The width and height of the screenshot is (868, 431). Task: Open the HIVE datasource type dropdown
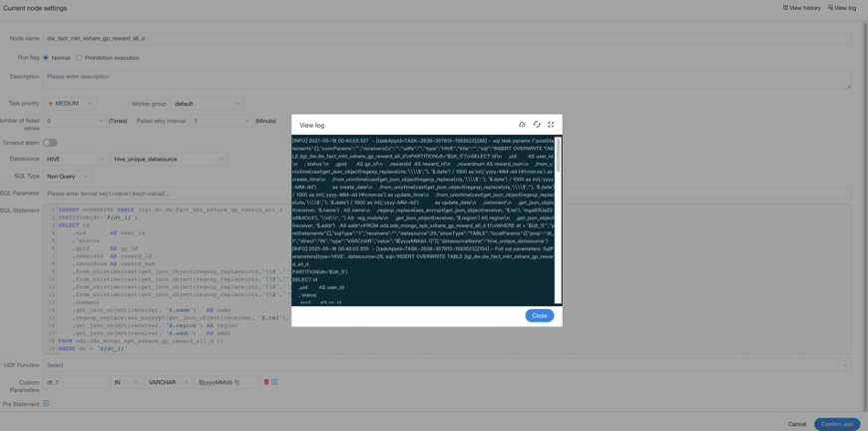(75, 159)
